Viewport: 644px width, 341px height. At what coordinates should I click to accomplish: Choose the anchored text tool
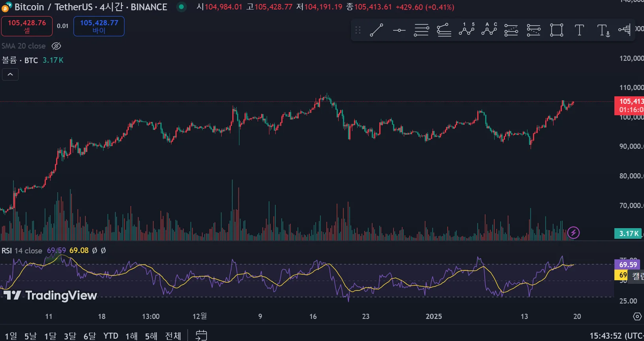click(603, 30)
